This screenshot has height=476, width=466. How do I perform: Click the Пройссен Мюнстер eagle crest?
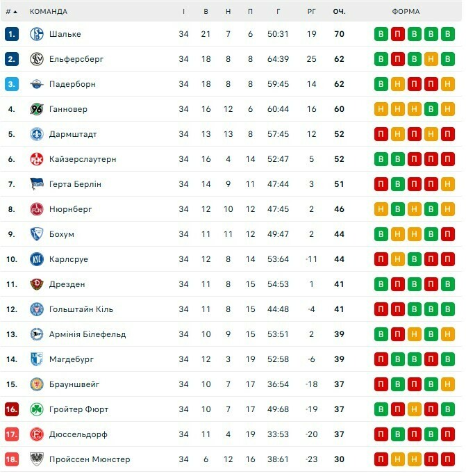point(37,459)
